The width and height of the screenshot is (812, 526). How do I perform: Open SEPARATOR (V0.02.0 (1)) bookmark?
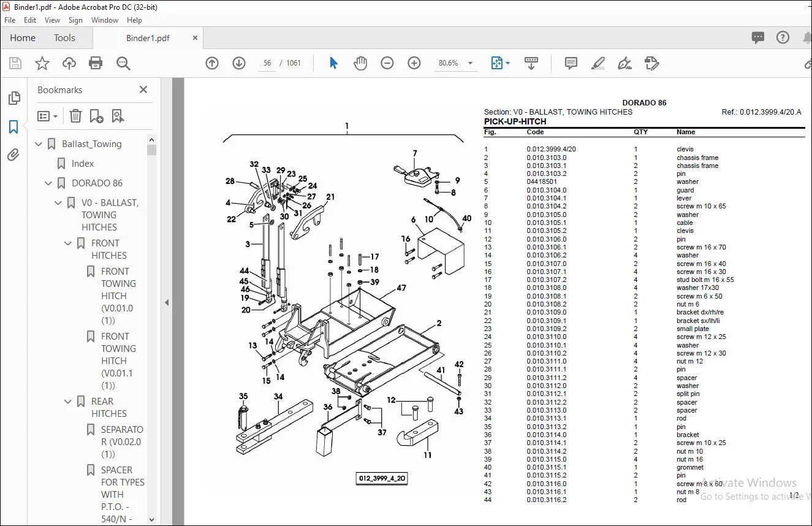point(122,442)
